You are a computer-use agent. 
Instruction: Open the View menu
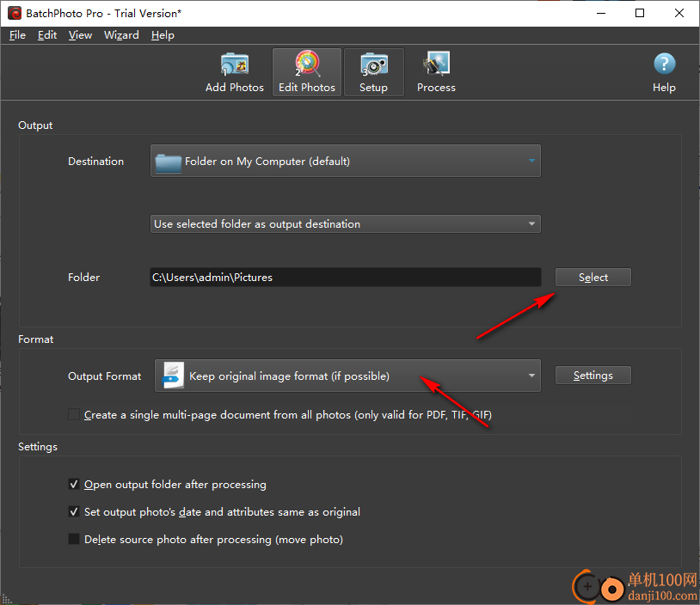tap(80, 35)
